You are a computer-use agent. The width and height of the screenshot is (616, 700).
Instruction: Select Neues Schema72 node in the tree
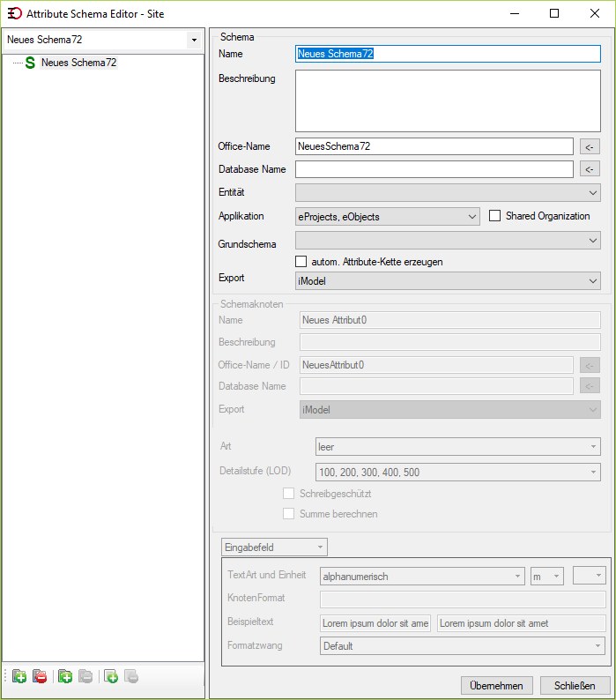(x=79, y=63)
